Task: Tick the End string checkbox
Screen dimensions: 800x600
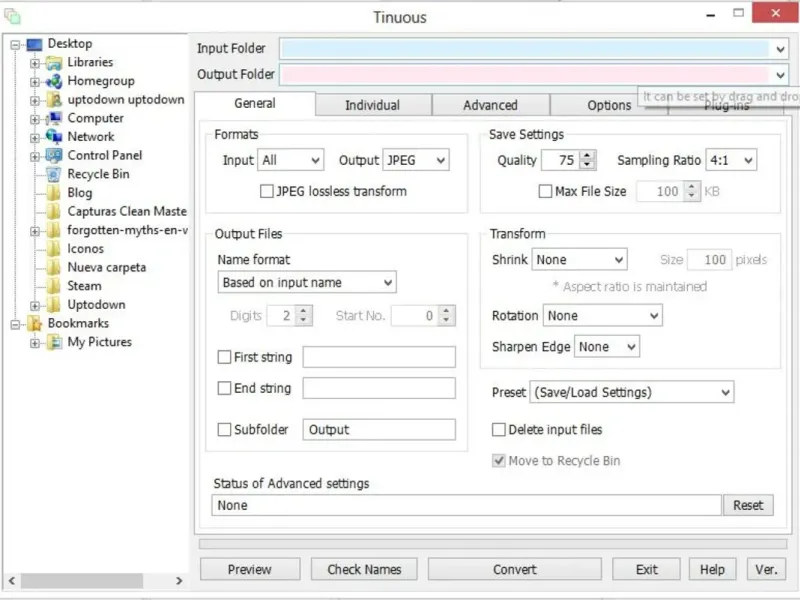Action: (224, 388)
